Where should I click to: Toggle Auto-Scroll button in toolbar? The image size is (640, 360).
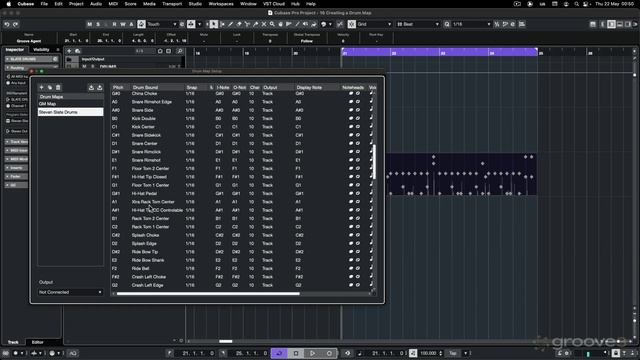click(x=191, y=24)
